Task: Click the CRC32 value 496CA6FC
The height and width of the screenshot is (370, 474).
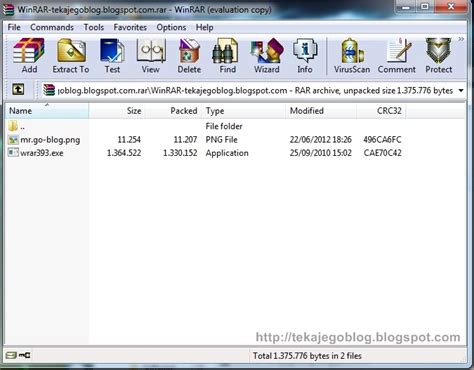Action: pos(382,140)
